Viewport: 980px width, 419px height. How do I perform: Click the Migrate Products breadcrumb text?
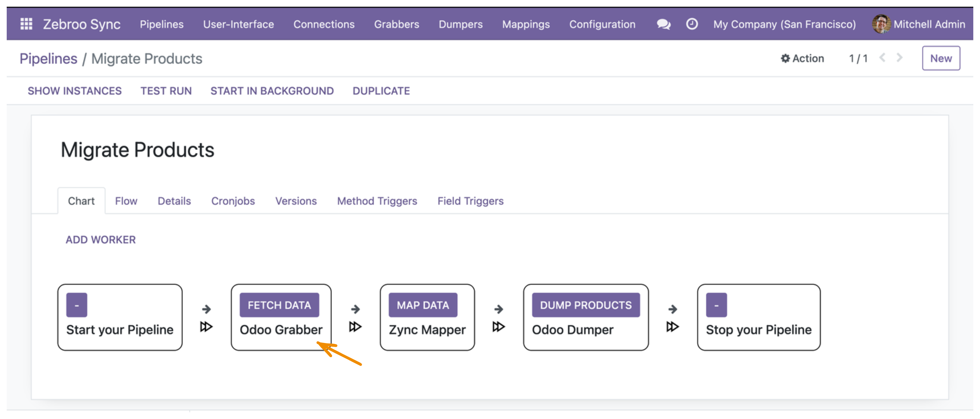147,59
